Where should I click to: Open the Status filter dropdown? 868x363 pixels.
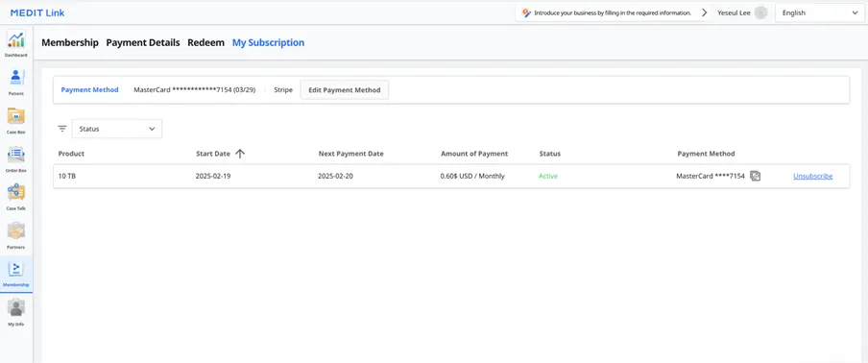coord(117,129)
